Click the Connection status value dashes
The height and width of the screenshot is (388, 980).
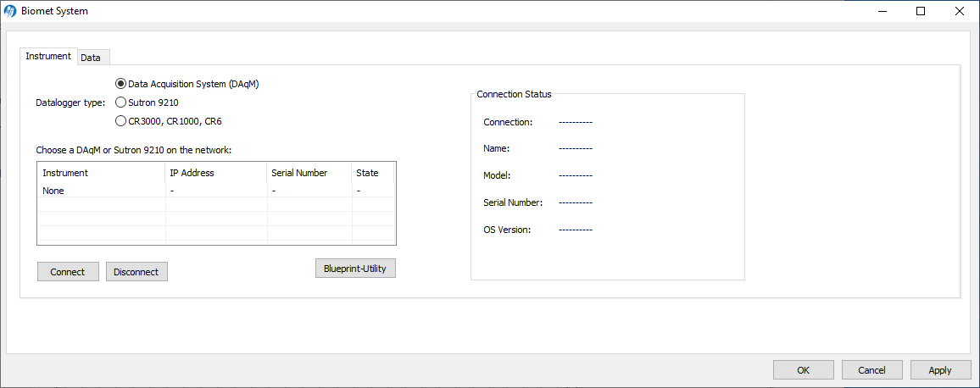coord(576,122)
